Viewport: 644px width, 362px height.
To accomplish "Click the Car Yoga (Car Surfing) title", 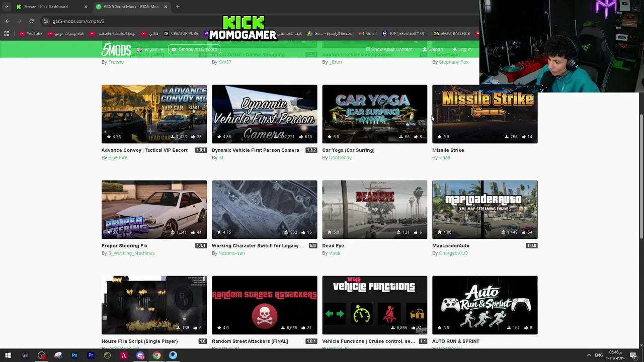I will [x=348, y=150].
